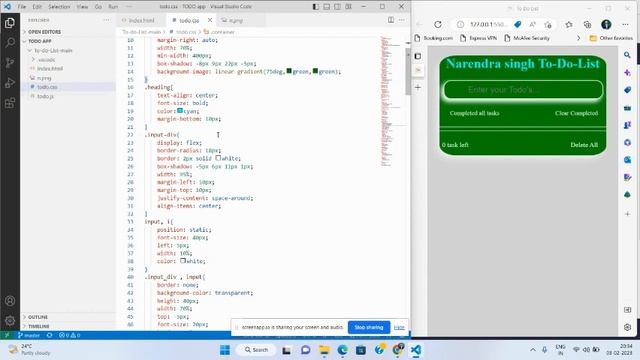The width and height of the screenshot is (640, 360).
Task: Open the Source Control view
Action: pos(10,62)
